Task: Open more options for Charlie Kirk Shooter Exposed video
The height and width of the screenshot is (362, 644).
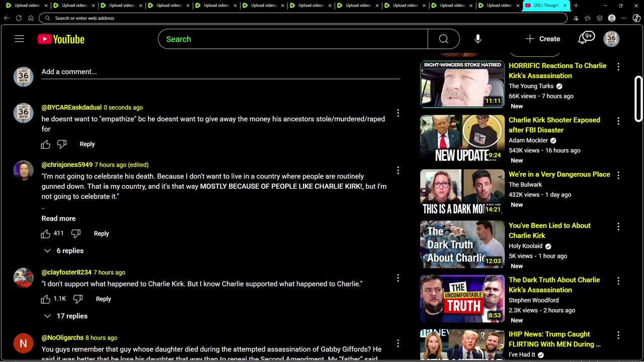Action: (618, 121)
